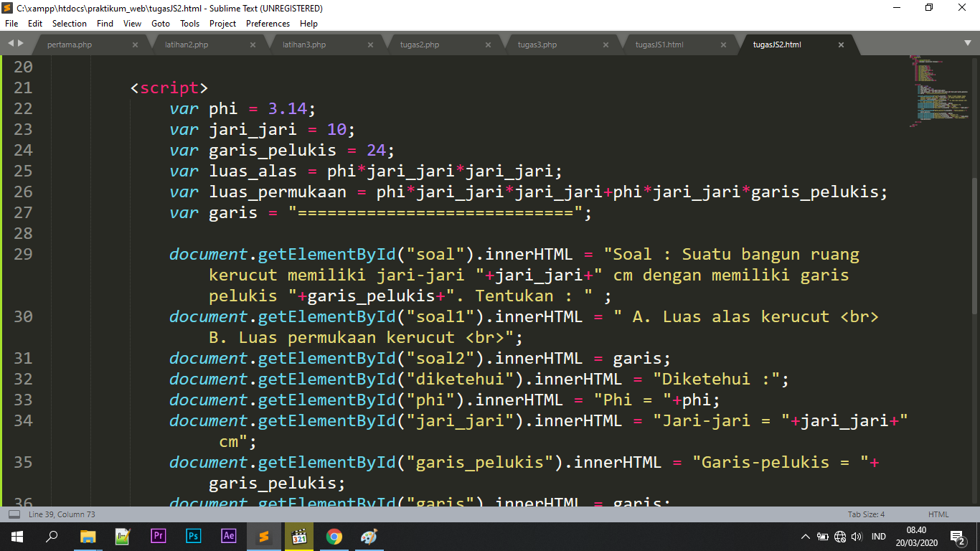Launch After Effects from the taskbar
Image resolution: width=980 pixels, height=551 pixels.
[229, 537]
